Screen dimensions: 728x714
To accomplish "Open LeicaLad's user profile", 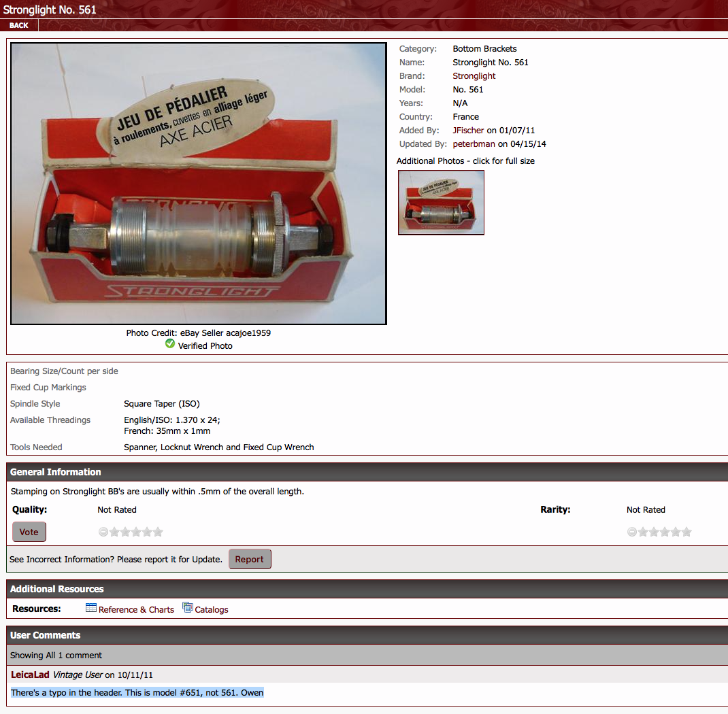I will click(30, 675).
